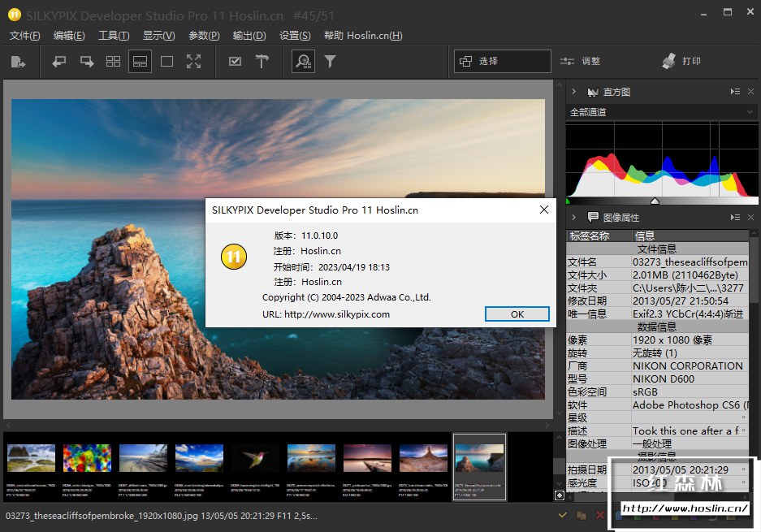
Task: Switch to thumbnail grid view mode
Action: 113,61
